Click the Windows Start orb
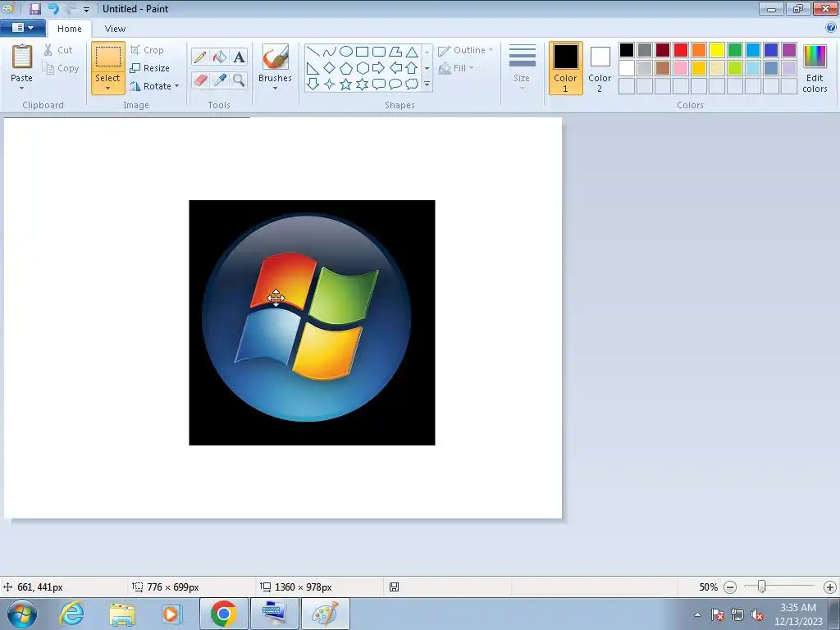Image resolution: width=840 pixels, height=630 pixels. (x=22, y=614)
